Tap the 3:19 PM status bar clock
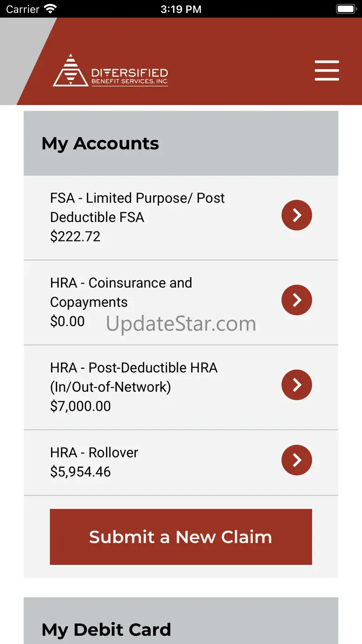This screenshot has height=644, width=362. pyautogui.click(x=181, y=9)
